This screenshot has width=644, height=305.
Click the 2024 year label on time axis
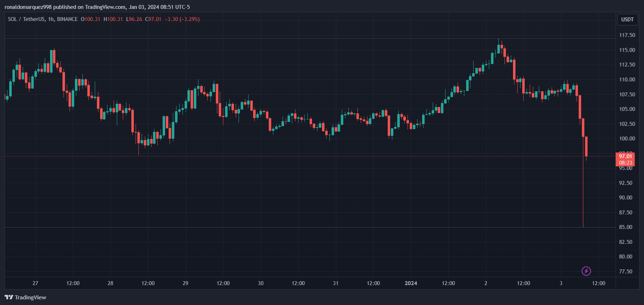click(x=411, y=283)
